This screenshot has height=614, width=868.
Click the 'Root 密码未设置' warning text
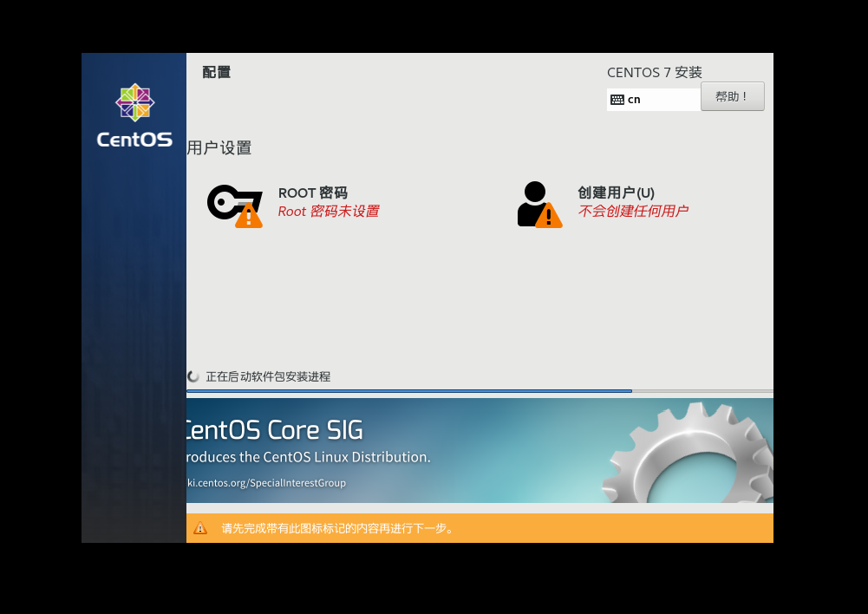click(329, 212)
